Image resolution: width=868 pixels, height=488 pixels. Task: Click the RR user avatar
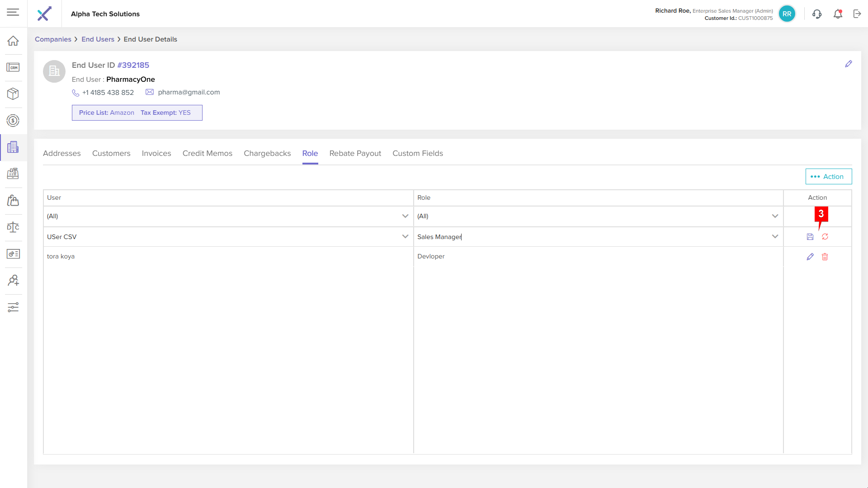pyautogui.click(x=787, y=14)
